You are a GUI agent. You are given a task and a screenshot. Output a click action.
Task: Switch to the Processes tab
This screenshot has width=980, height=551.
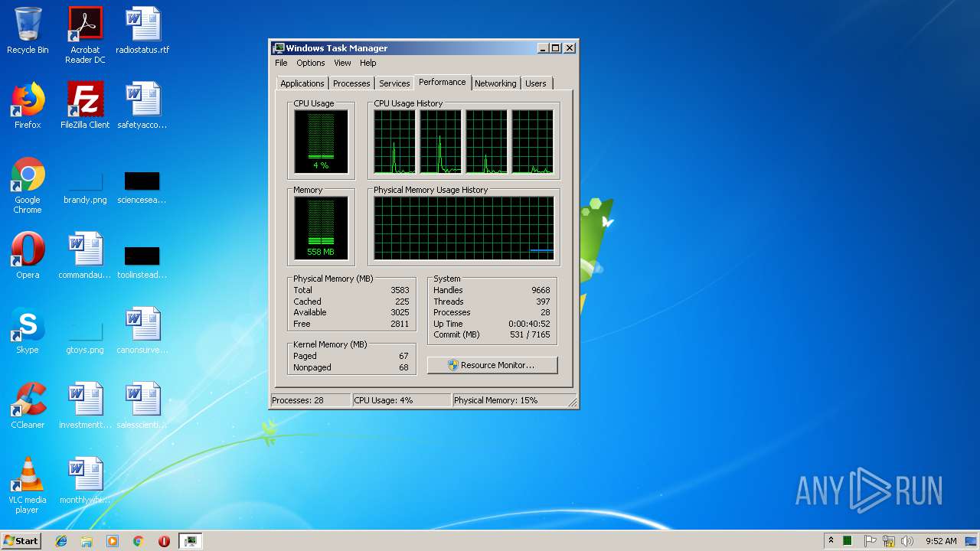click(351, 83)
